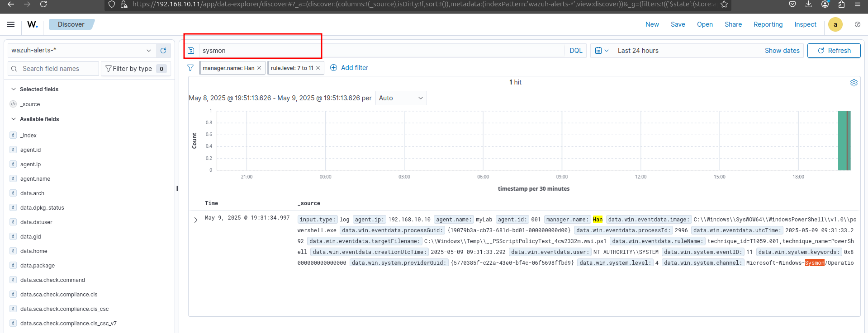Screen dimensions: 868x333
Task: Click the Add filter link
Action: pos(349,68)
